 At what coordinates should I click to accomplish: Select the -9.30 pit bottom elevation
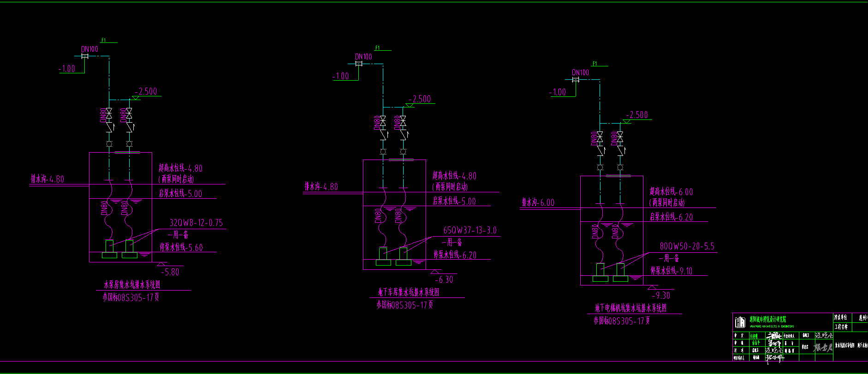pyautogui.click(x=660, y=295)
